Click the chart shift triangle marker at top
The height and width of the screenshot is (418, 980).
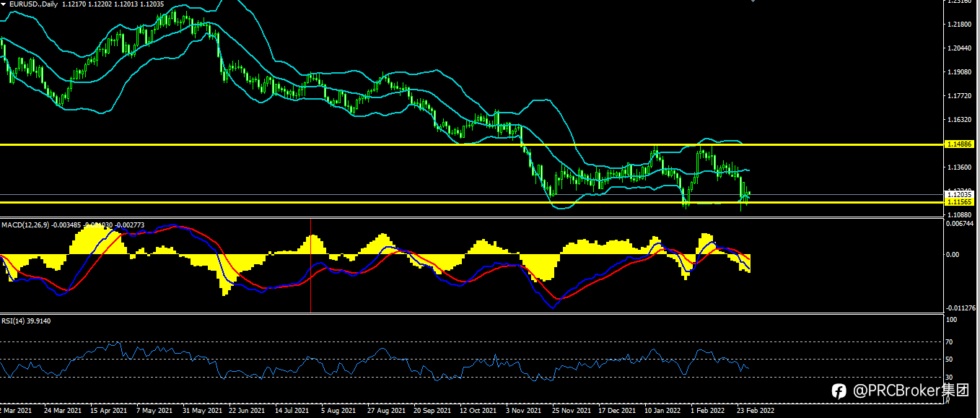tap(753, 1)
